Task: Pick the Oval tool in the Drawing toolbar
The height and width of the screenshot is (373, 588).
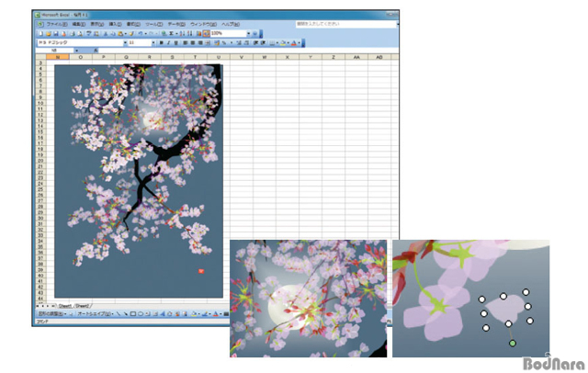Action: coord(141,314)
